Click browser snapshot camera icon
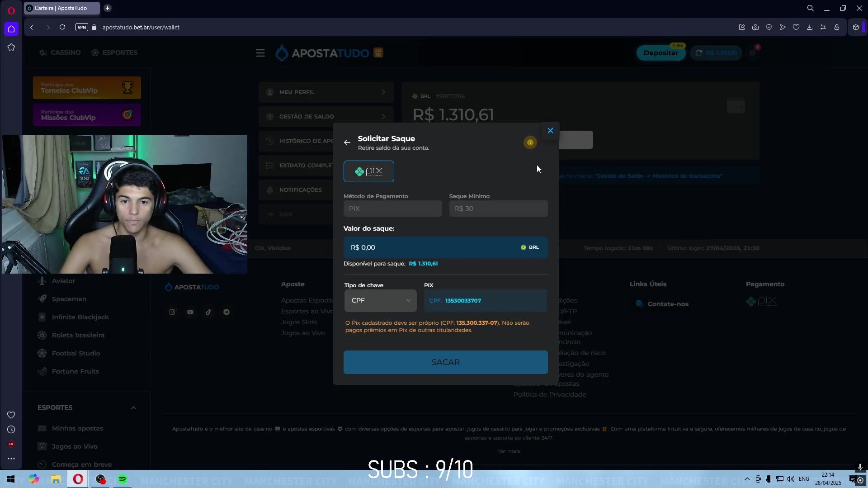Viewport: 868px width, 488px height. 755,27
